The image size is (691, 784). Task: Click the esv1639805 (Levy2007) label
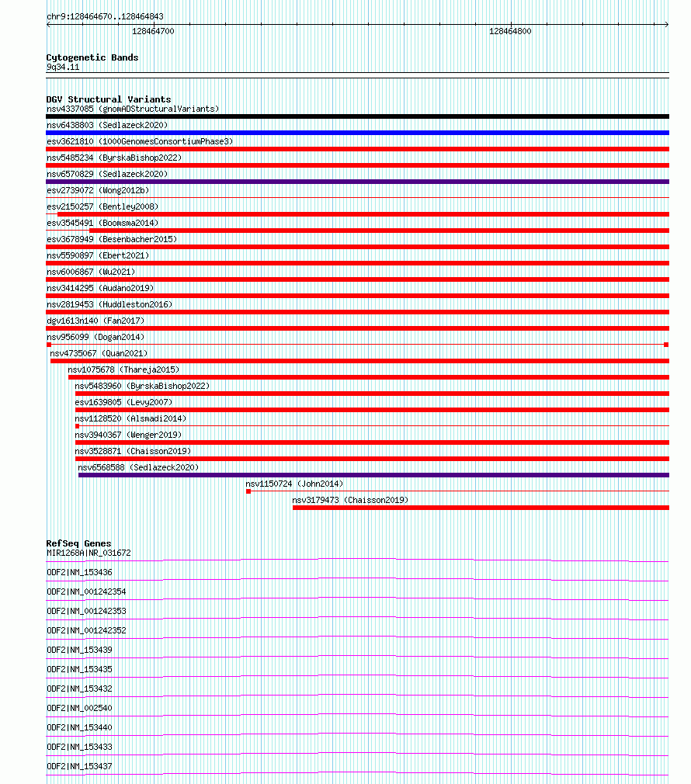[123, 402]
